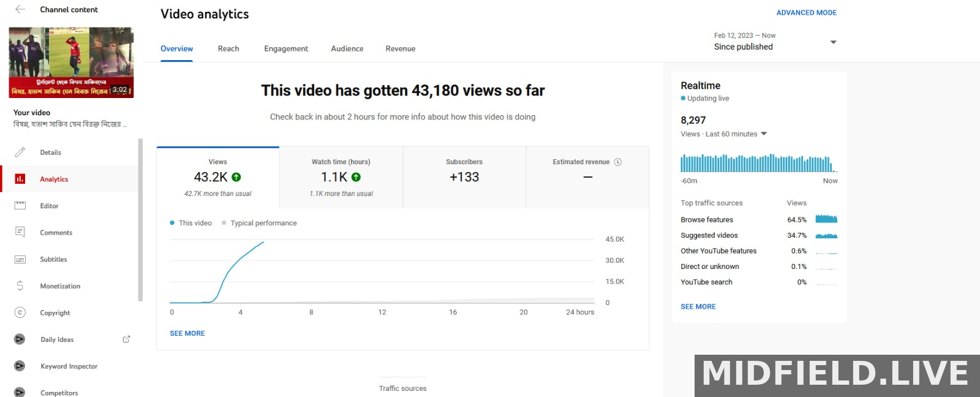Click ADVANCED MODE link
980x397 pixels.
[806, 12]
